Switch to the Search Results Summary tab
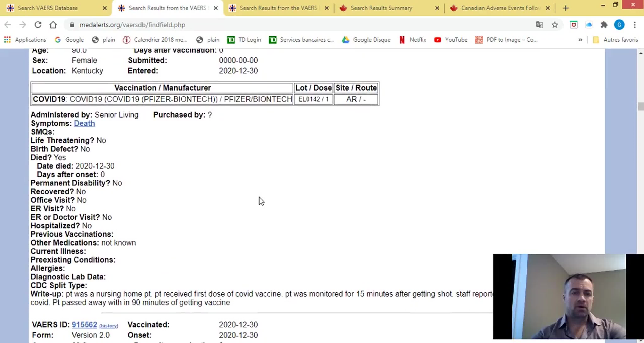644x343 pixels. (x=381, y=8)
